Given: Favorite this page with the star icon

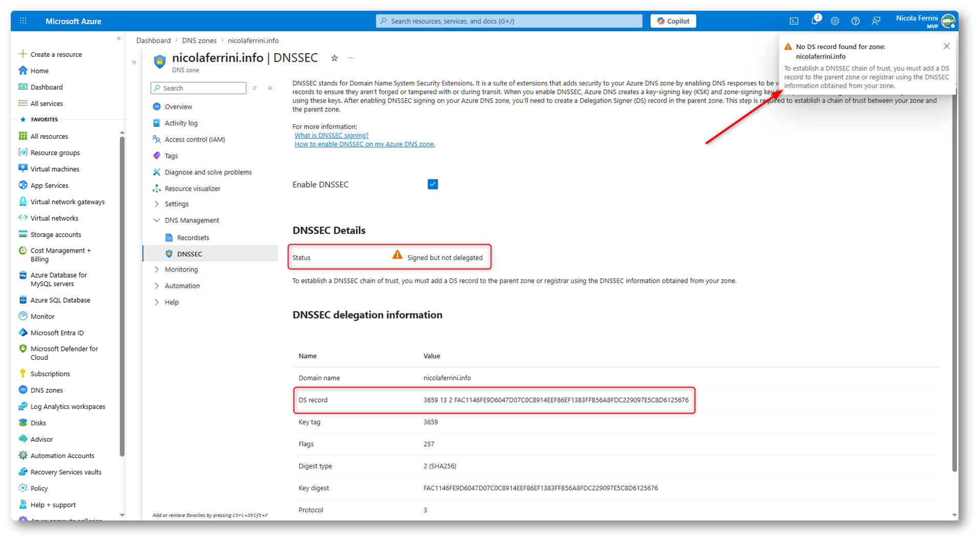Looking at the screenshot, I should click(x=334, y=58).
